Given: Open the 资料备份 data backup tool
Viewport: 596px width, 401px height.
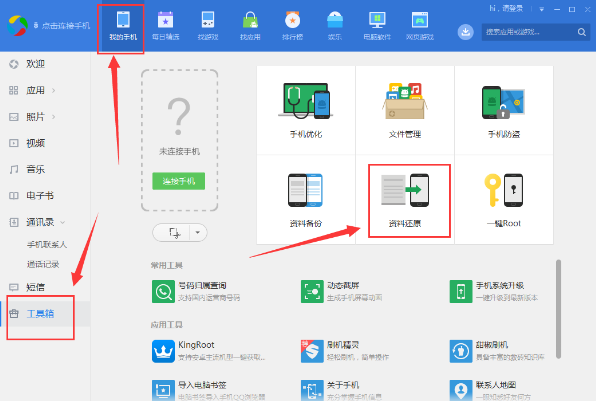Looking at the screenshot, I should [x=306, y=200].
